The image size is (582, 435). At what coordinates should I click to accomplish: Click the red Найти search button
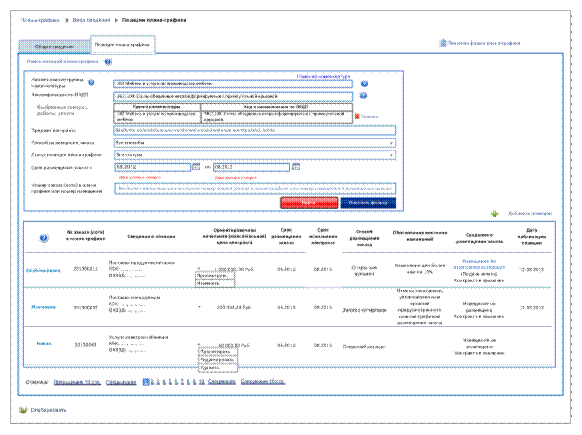coord(309,203)
